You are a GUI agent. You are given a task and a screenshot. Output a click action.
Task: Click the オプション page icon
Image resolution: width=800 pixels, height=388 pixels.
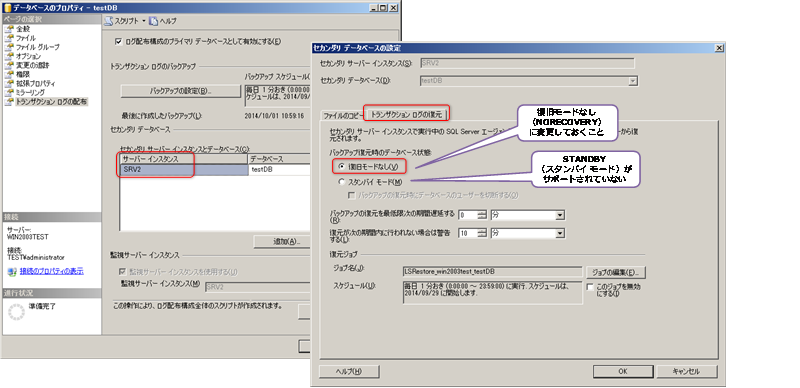click(x=9, y=56)
